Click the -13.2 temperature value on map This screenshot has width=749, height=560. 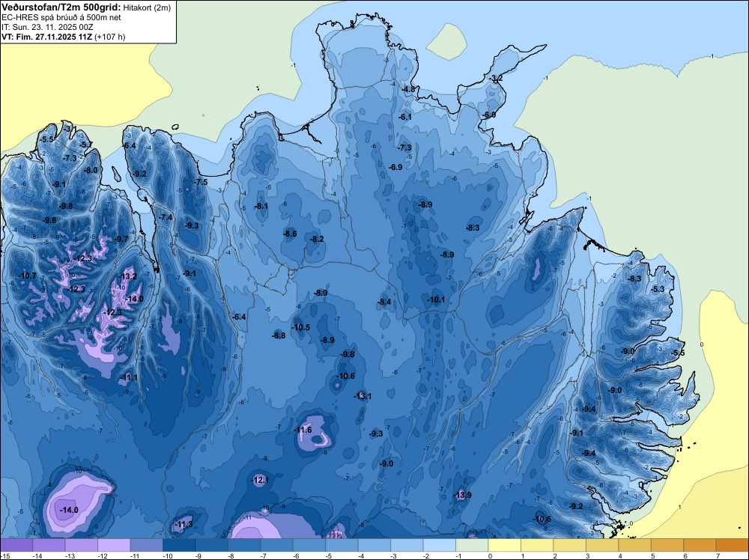tap(127, 276)
